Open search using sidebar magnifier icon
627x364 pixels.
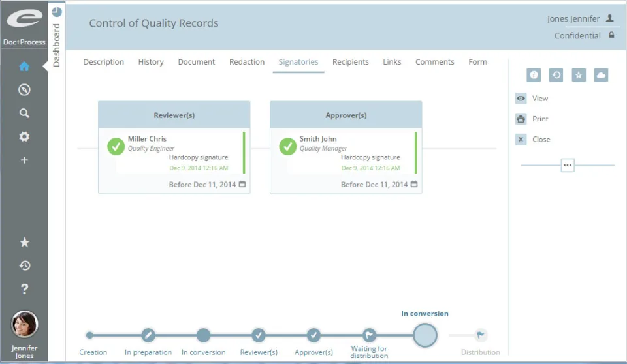(24, 113)
